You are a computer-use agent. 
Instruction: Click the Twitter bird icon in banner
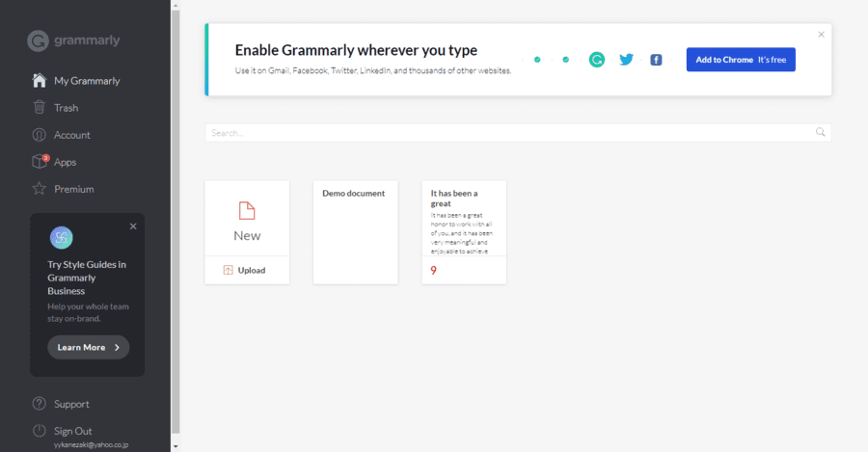click(626, 59)
